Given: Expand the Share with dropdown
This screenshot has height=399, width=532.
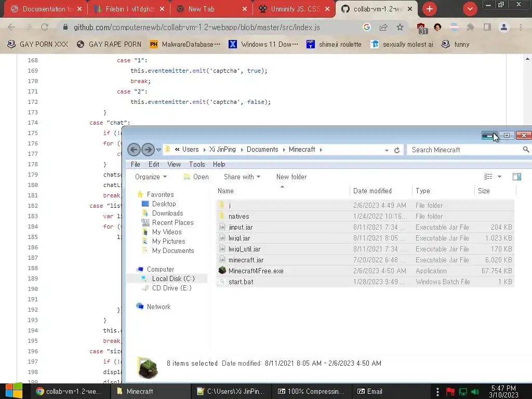Looking at the screenshot, I should (x=242, y=177).
